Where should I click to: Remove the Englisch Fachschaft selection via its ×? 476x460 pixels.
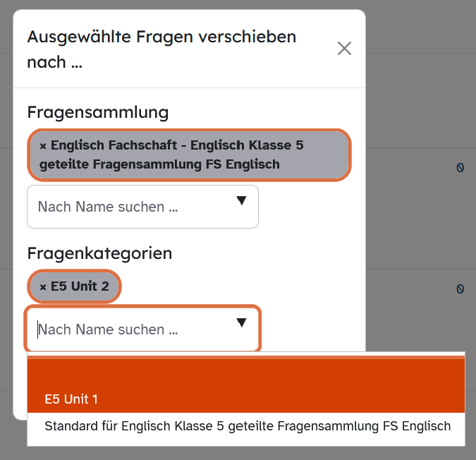click(43, 146)
